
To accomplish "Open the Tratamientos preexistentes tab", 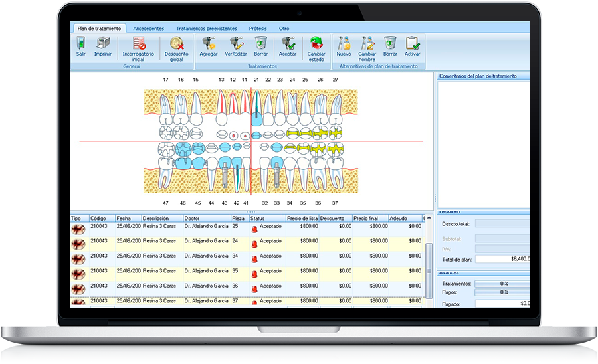I will (206, 29).
